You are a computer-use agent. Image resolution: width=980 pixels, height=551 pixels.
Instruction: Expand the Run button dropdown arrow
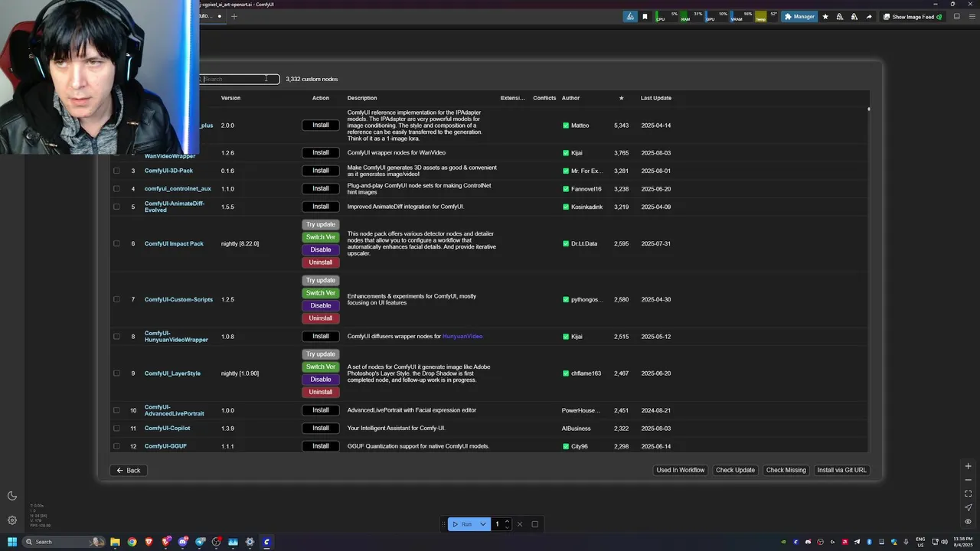point(483,524)
